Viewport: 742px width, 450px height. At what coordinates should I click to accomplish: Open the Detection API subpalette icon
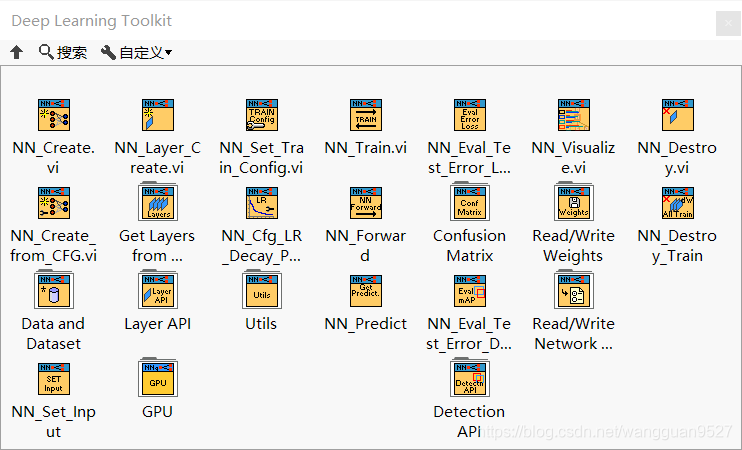tap(470, 378)
